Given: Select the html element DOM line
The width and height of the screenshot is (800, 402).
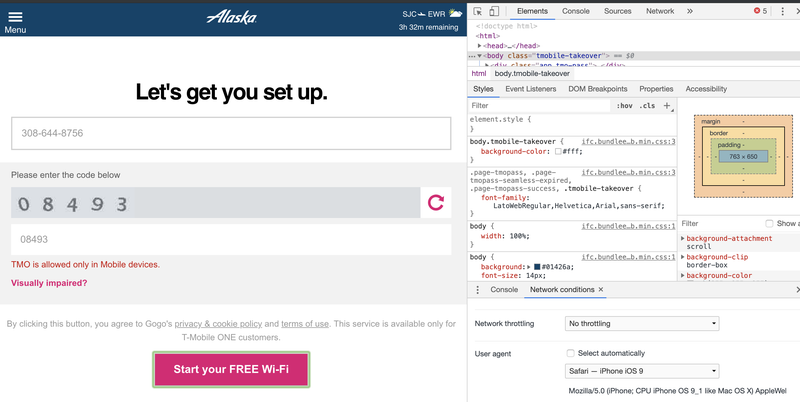Looking at the screenshot, I should tap(488, 36).
